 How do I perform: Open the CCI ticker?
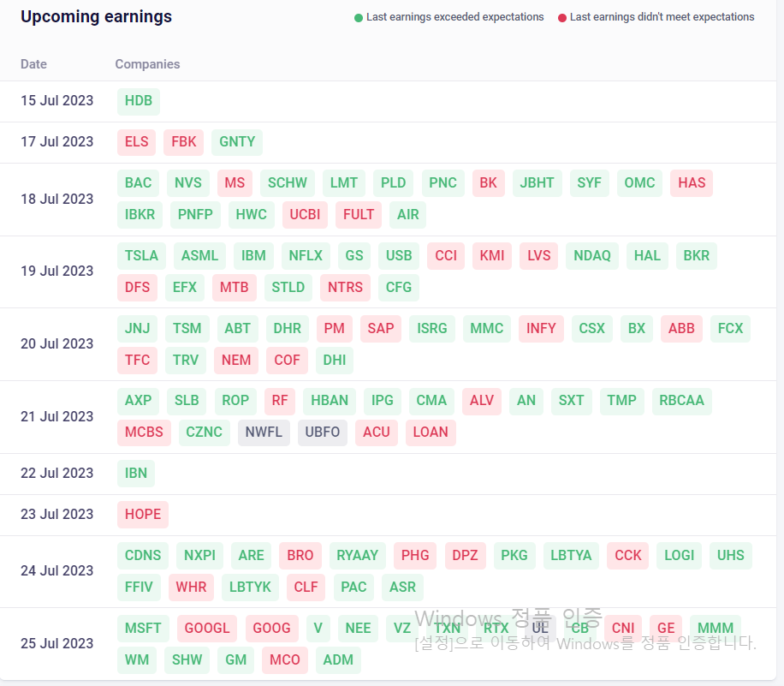(x=446, y=256)
